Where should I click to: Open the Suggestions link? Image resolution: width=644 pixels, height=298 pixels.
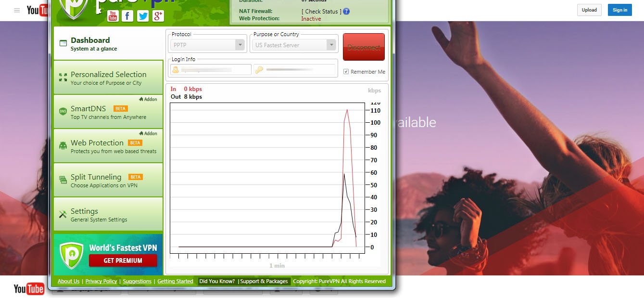tap(137, 281)
